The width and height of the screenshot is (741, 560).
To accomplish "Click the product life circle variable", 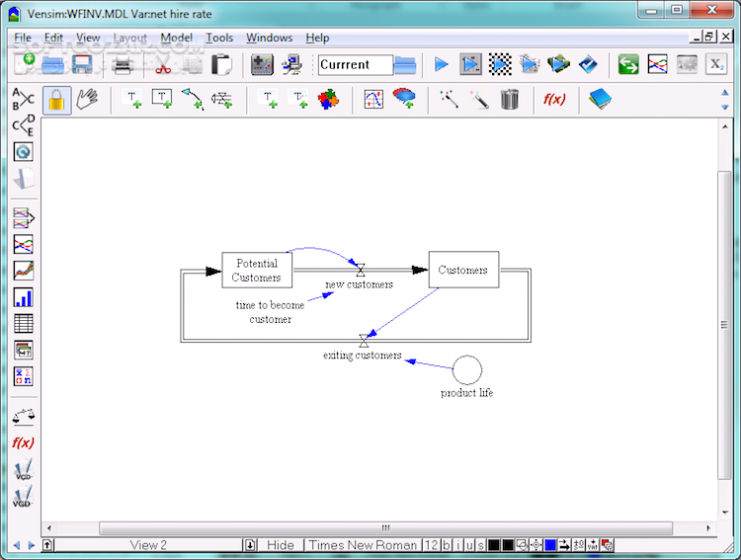I will coord(467,369).
